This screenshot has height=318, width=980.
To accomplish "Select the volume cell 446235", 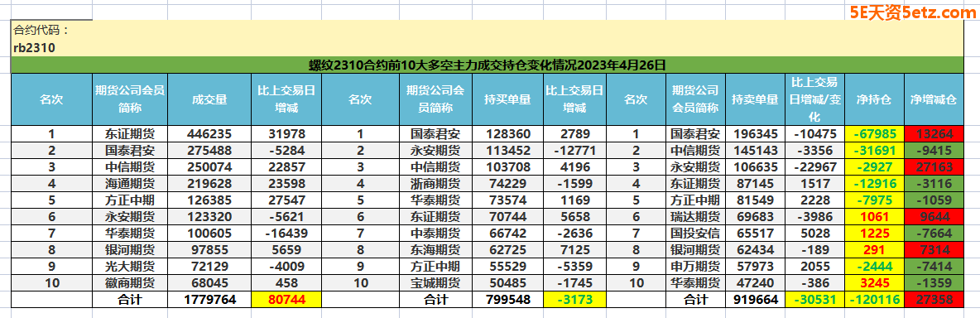I will click(209, 133).
